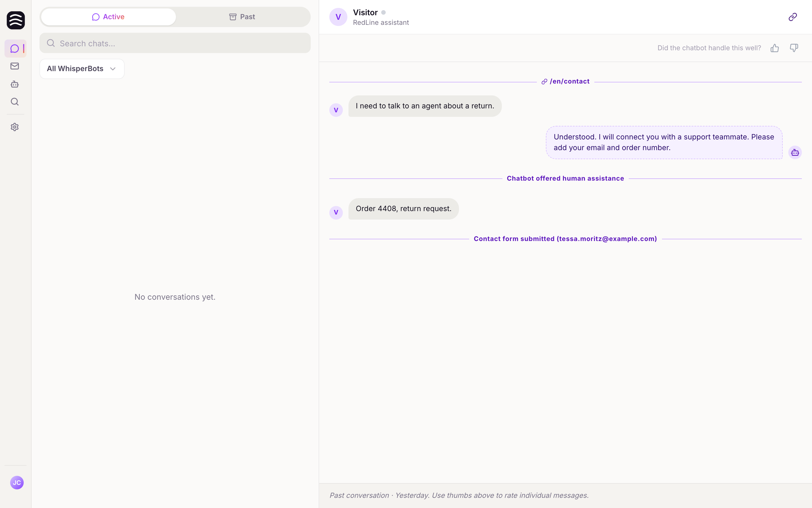Click the Past conversation footer note
Screen dimensions: 812x508
(459, 495)
